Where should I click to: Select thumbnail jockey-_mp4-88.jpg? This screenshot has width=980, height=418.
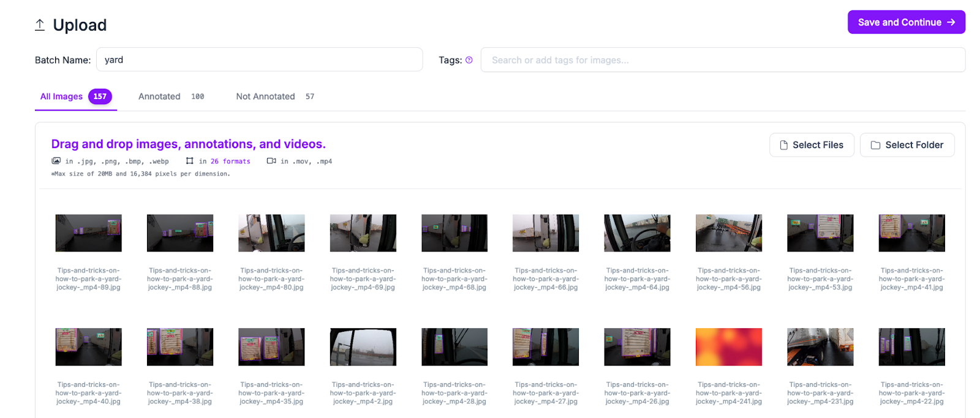[180, 233]
